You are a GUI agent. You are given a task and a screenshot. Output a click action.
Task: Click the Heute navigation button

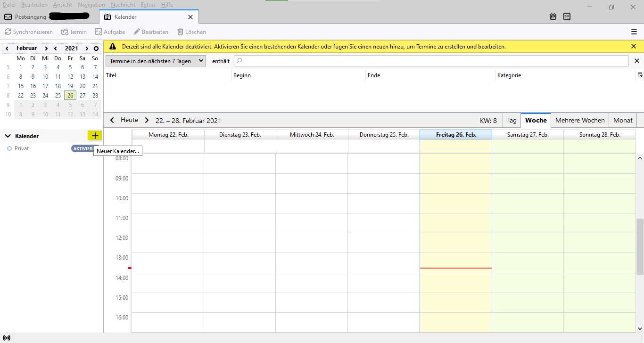point(129,120)
